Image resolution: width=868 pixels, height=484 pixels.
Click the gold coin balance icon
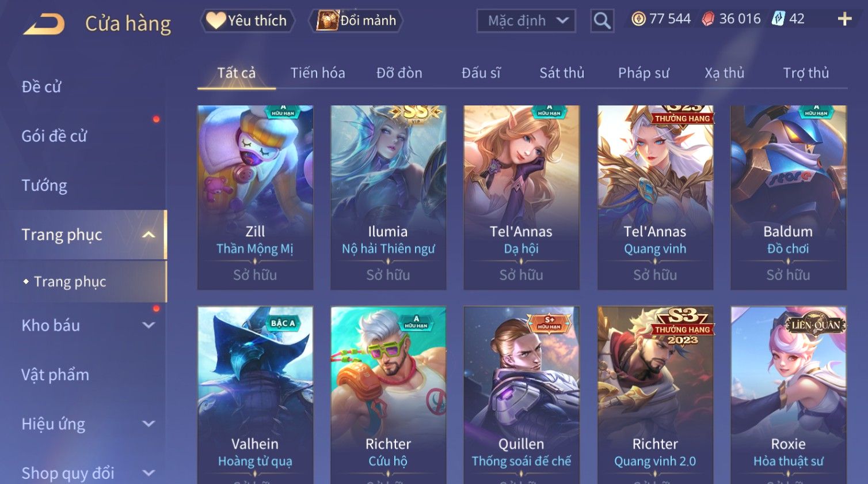coord(638,19)
